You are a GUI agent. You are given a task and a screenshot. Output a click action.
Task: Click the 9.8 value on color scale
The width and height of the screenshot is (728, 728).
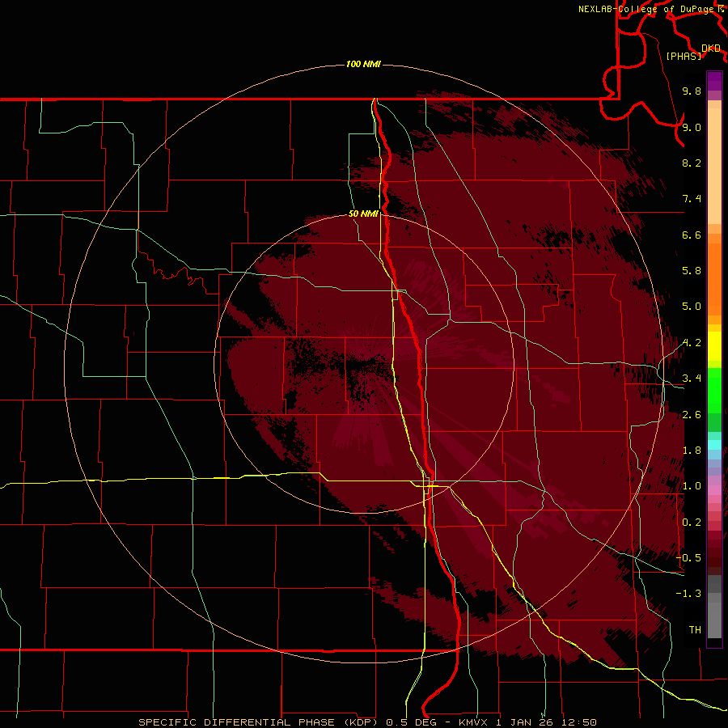point(692,91)
